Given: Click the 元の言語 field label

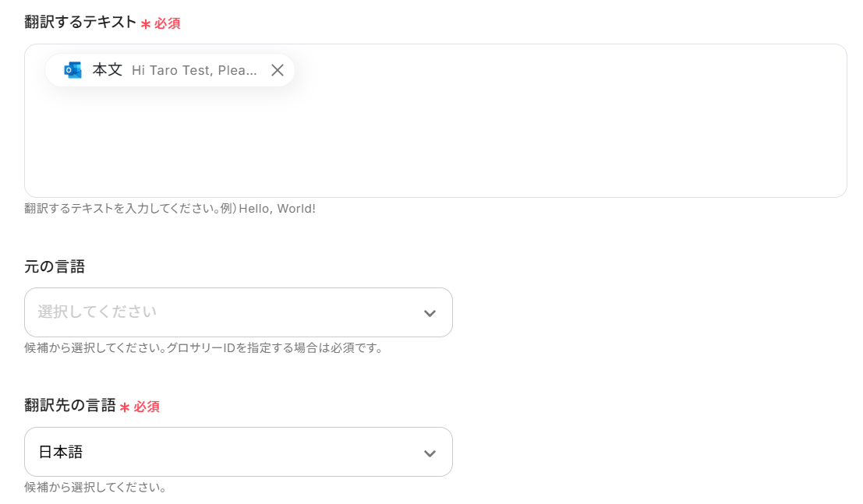Looking at the screenshot, I should point(55,266).
